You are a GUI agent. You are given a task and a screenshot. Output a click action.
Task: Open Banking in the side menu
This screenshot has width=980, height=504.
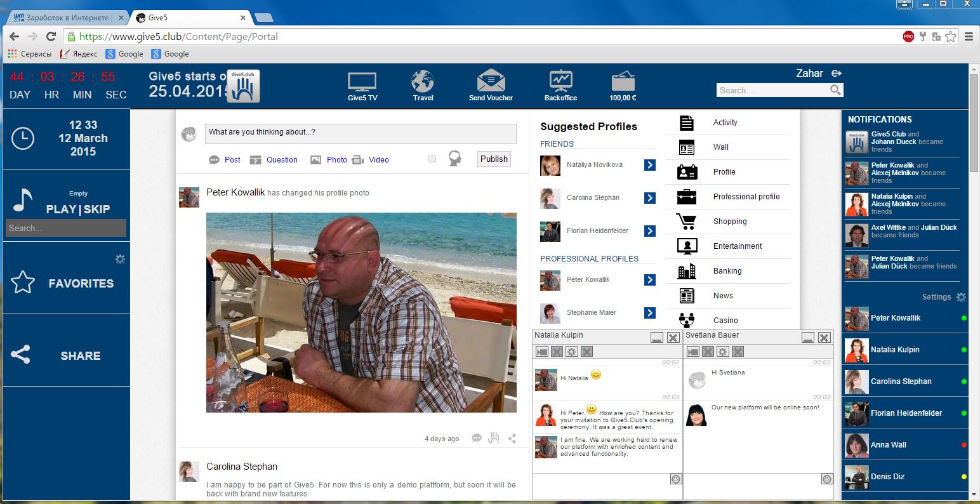pyautogui.click(x=727, y=271)
